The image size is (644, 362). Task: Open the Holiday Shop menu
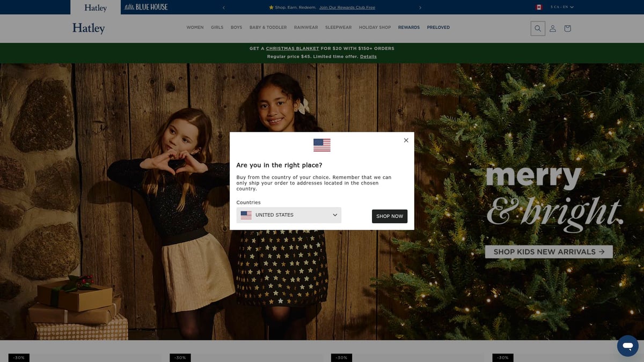pyautogui.click(x=375, y=27)
